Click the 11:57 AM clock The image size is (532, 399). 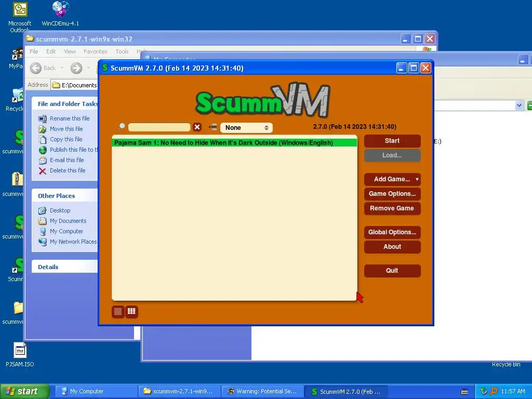pyautogui.click(x=513, y=392)
